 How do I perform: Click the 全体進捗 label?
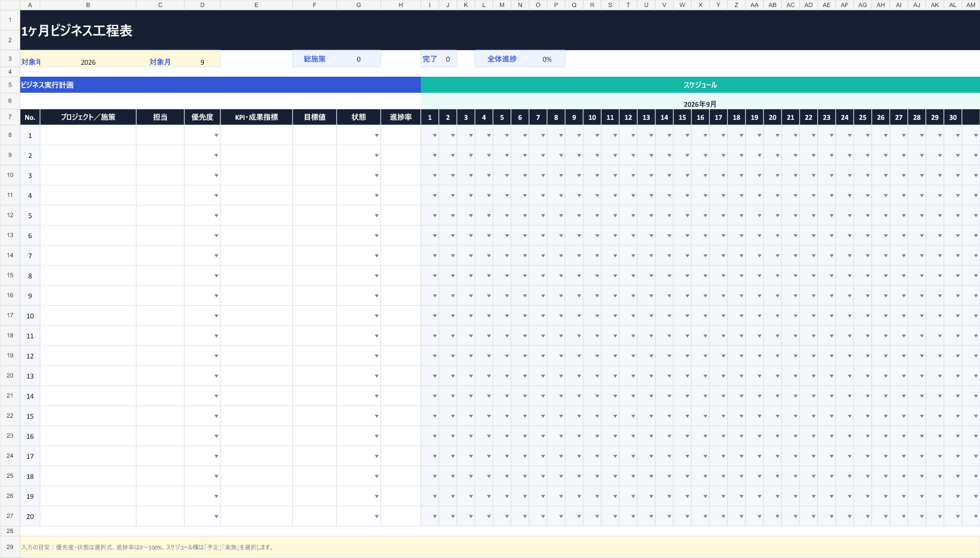click(502, 59)
